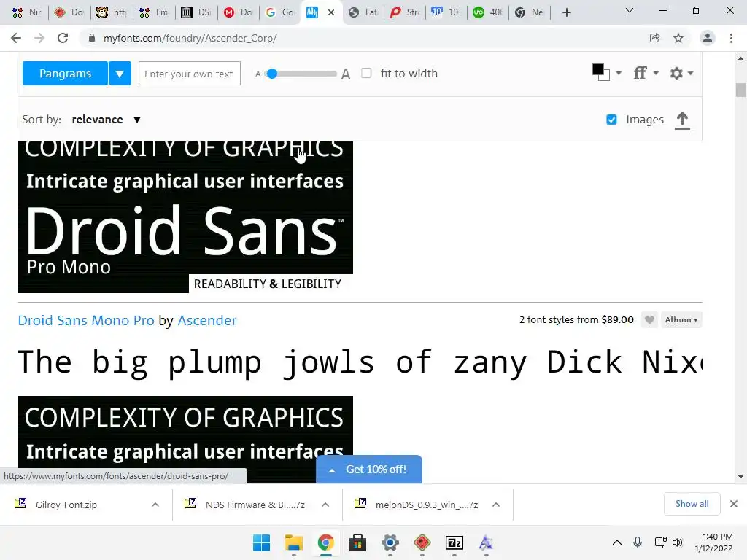Open 7-Zip from the taskbar
Screen dimensions: 747x560
point(454,542)
